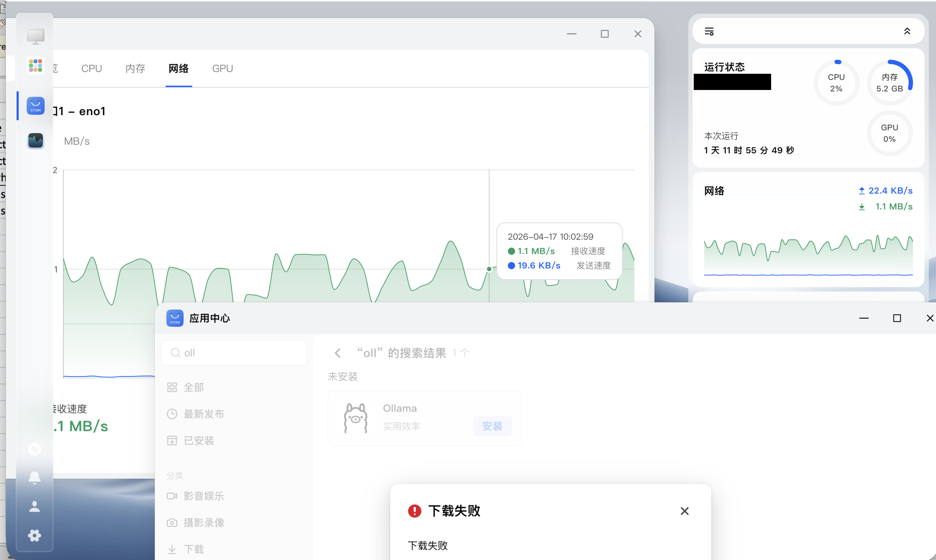Go back from the oll search results

(337, 352)
